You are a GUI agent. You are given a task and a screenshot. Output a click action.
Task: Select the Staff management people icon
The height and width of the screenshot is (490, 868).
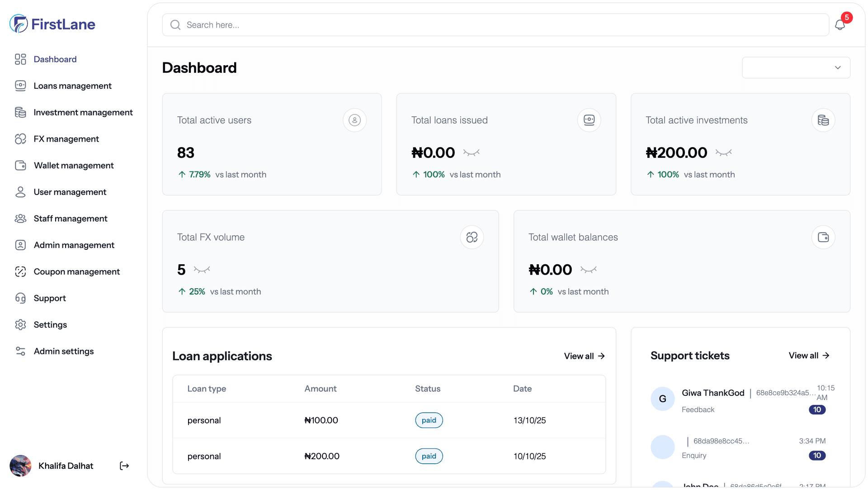(21, 218)
